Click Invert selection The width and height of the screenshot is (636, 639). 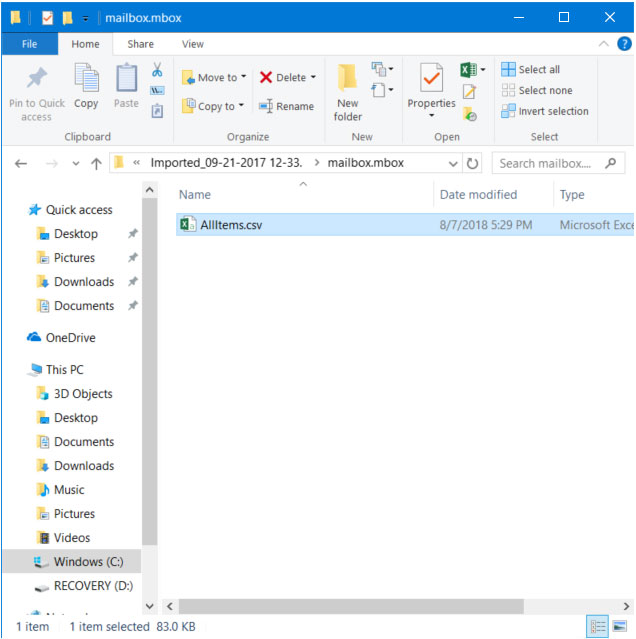click(x=545, y=111)
